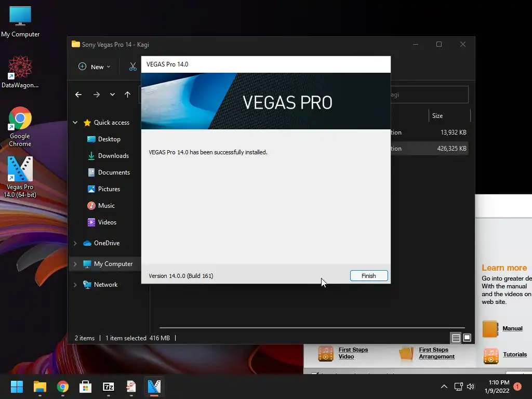Open the Manual link in the background window
The height and width of the screenshot is (399, 532).
click(x=512, y=328)
